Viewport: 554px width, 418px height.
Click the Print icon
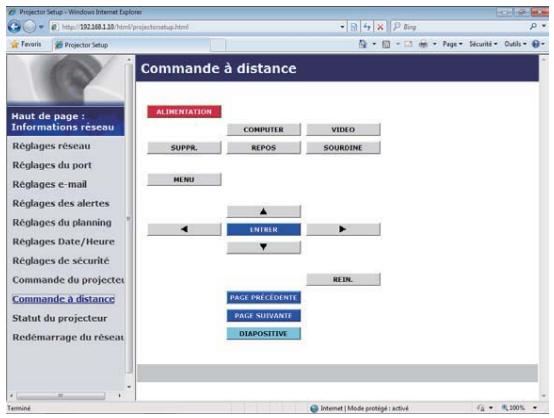point(423,44)
